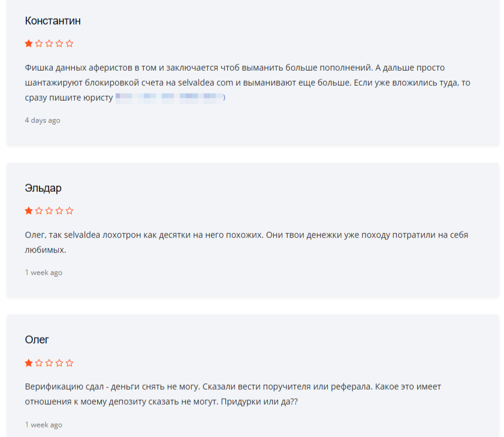Click the fourth star in Олег's rating
Image resolution: width=504 pixels, height=437 pixels.
click(x=59, y=363)
